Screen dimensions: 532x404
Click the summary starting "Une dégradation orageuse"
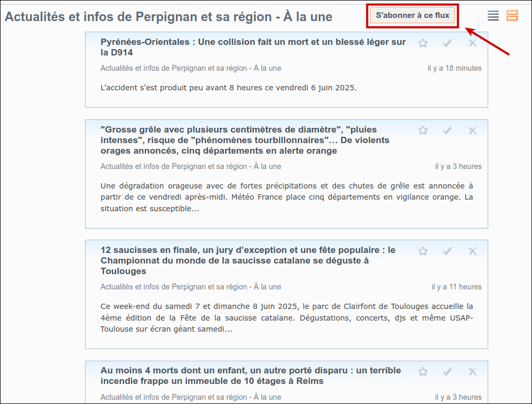pyautogui.click(x=287, y=198)
